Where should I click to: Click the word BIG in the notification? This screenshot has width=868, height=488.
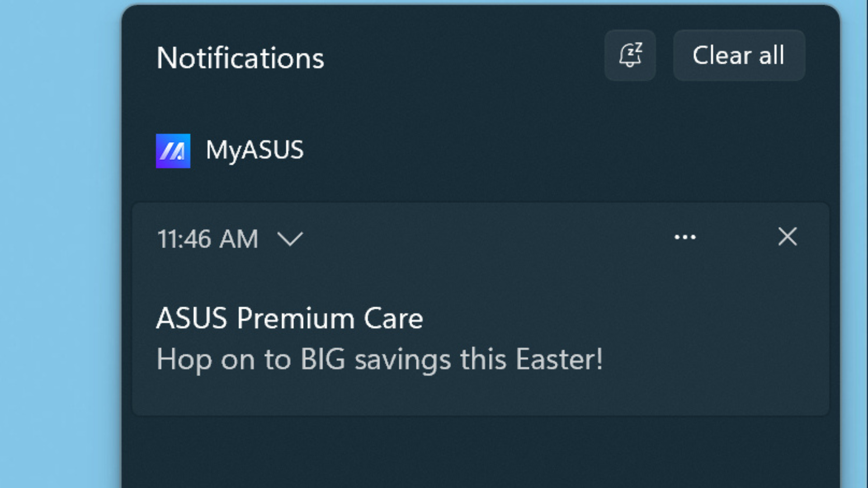point(323,360)
